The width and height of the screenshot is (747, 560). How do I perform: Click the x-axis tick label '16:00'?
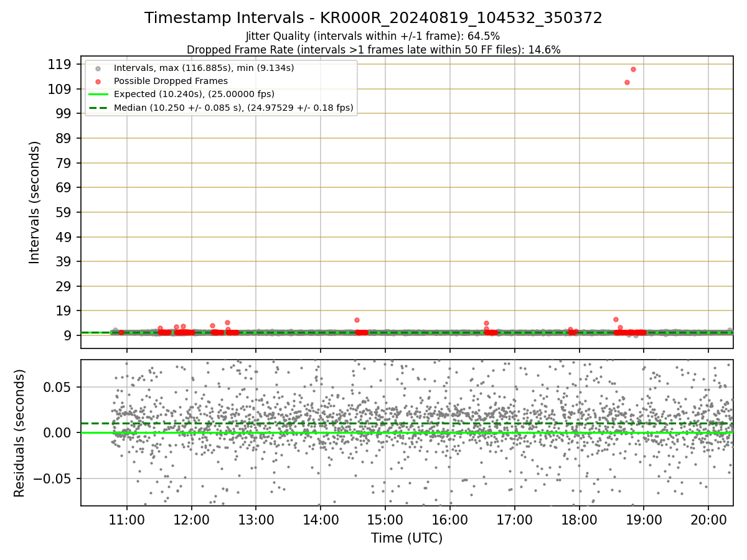point(450,520)
